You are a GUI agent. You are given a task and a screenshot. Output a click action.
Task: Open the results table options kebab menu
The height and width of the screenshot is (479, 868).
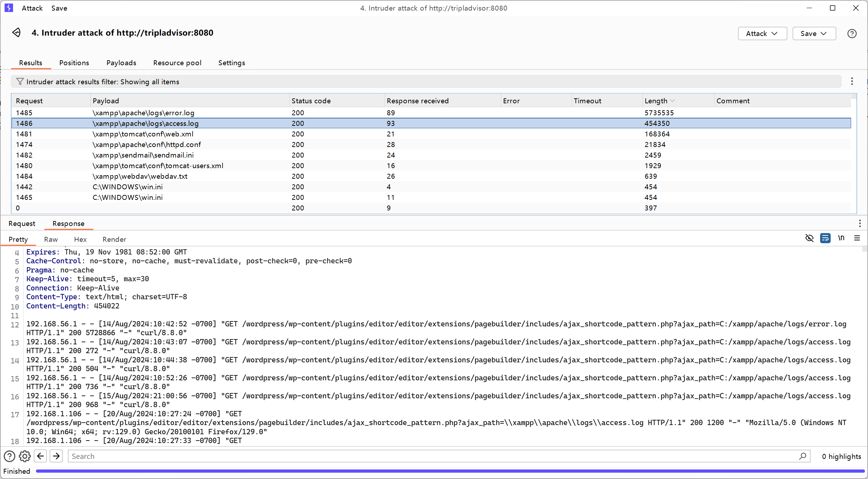[852, 81]
